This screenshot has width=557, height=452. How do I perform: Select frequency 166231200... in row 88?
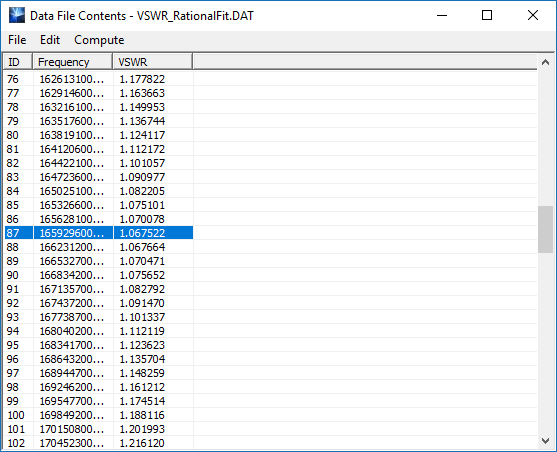point(72,247)
